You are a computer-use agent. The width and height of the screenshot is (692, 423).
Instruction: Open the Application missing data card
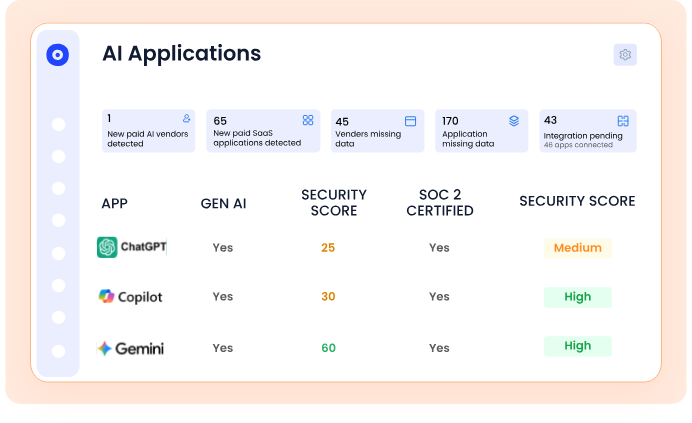[481, 131]
